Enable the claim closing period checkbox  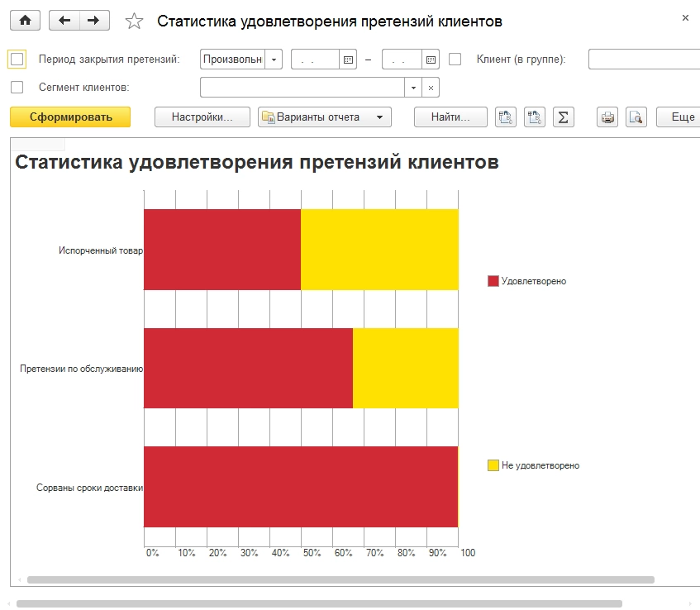[17, 59]
